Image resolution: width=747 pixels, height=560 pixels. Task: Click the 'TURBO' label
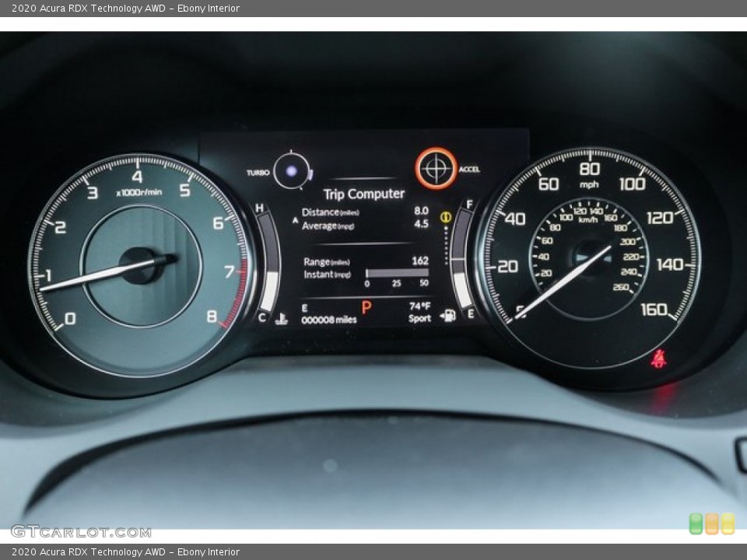(x=258, y=173)
